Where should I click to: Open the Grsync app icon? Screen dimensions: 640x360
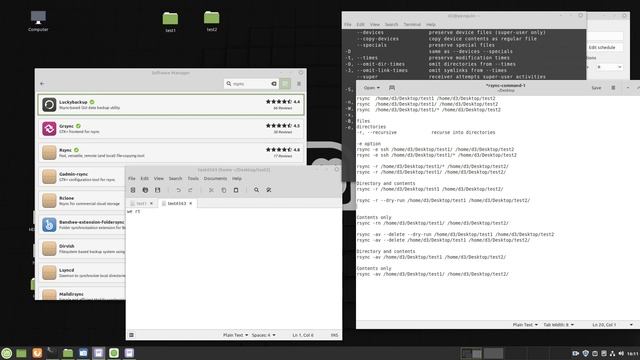49,129
